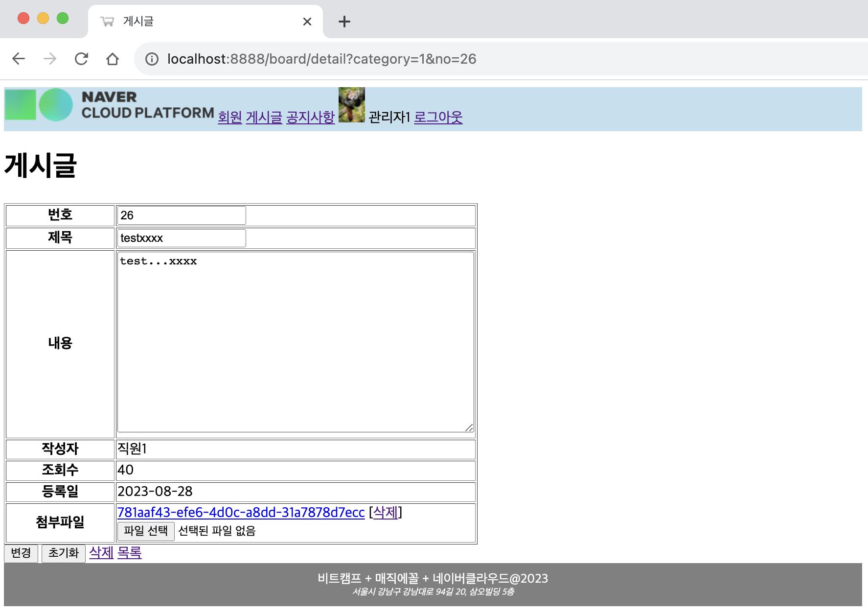The image size is (868, 615).
Task: Click the 번호 input field showing 26
Action: (182, 215)
